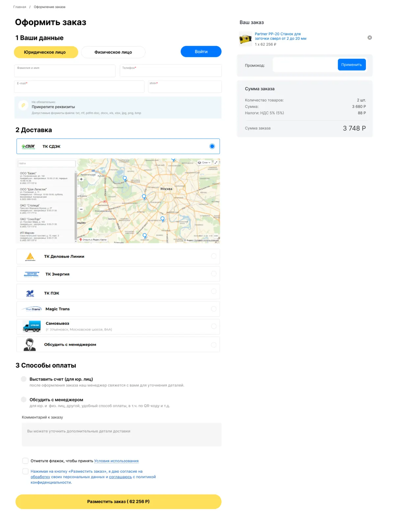The width and height of the screenshot is (395, 532).
Task: Open the Partner PP-20 product thumbnail
Action: (x=245, y=39)
